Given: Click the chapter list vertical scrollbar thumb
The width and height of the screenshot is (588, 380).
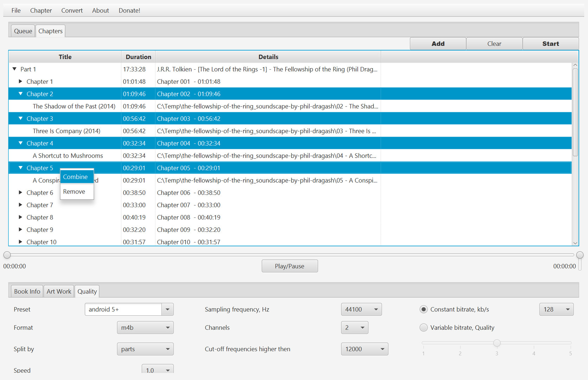Looking at the screenshot, I should pos(575,112).
